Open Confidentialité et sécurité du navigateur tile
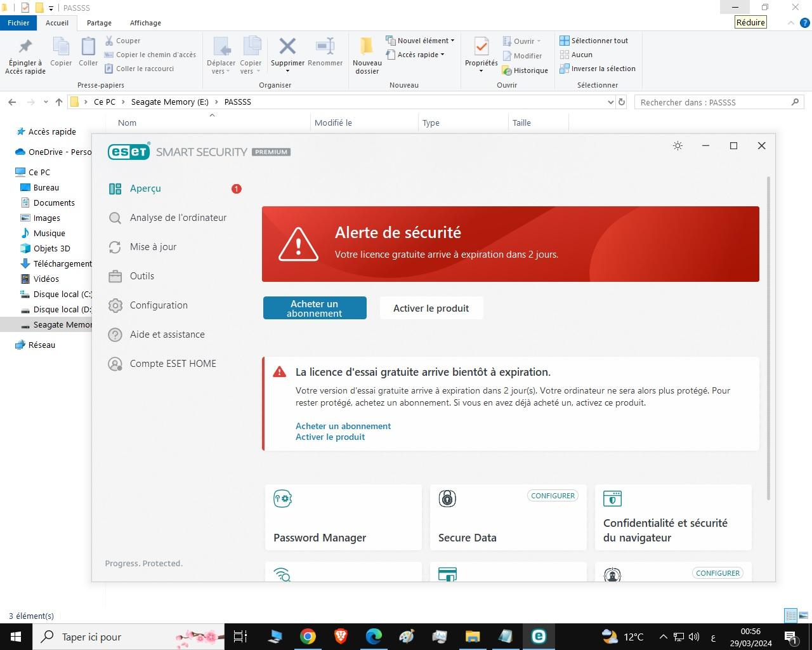Viewport: 812px width, 650px height. coord(673,517)
